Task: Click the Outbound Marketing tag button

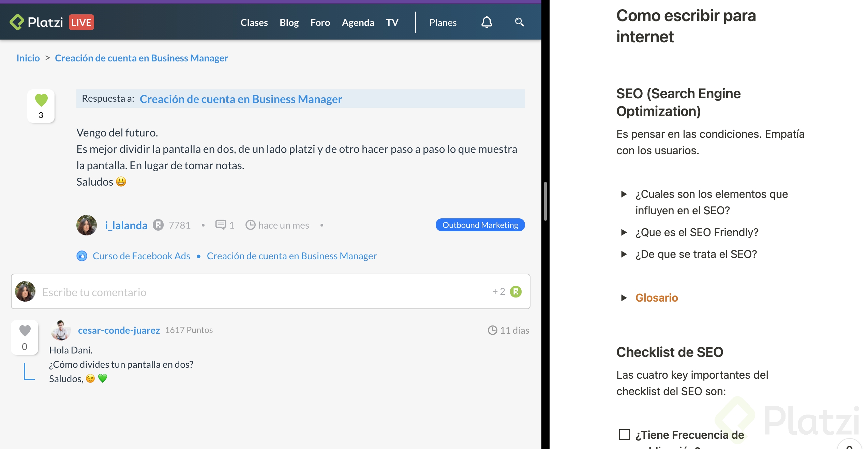Action: 480,225
